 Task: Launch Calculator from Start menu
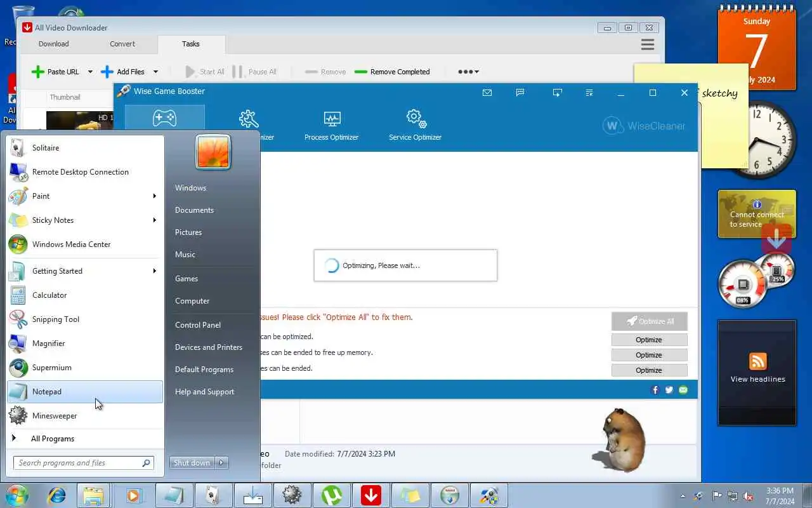pos(85,295)
